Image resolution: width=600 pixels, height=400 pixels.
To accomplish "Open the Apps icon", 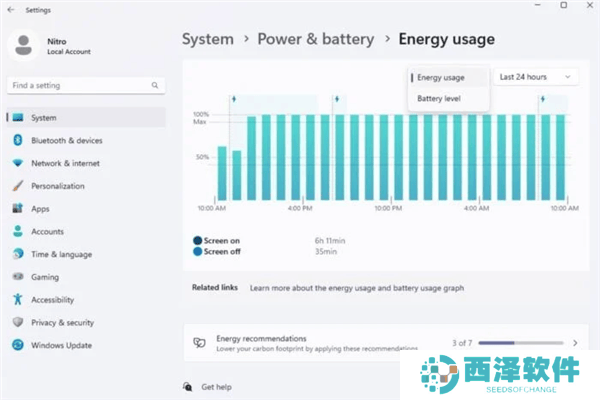I will (17, 209).
